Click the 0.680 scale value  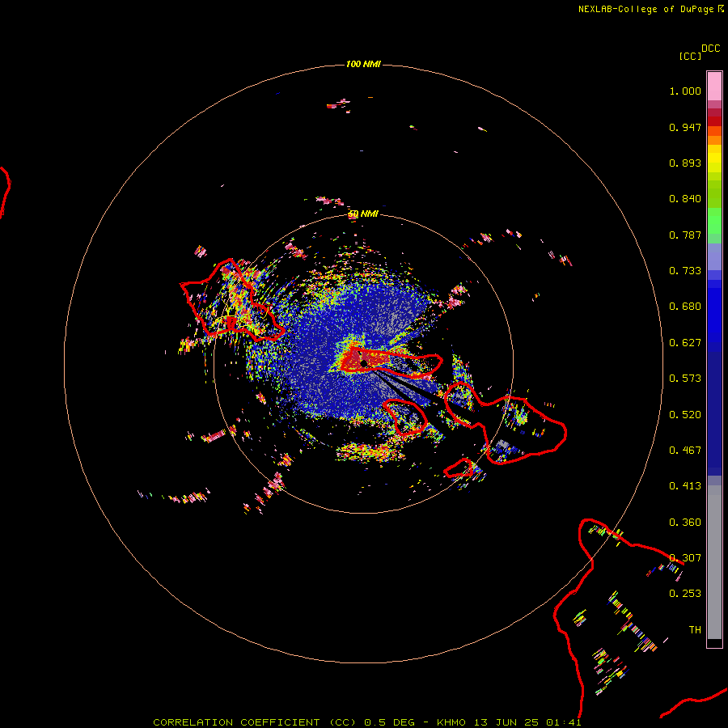coord(685,307)
